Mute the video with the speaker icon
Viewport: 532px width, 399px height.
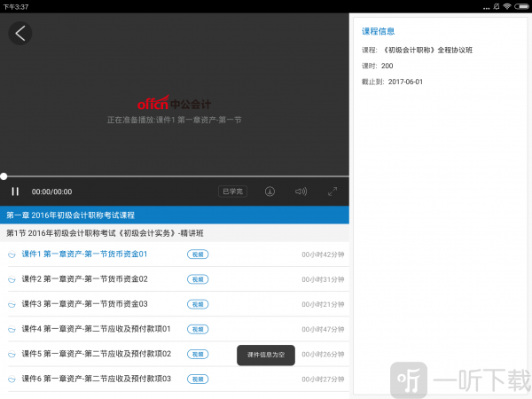tap(301, 191)
